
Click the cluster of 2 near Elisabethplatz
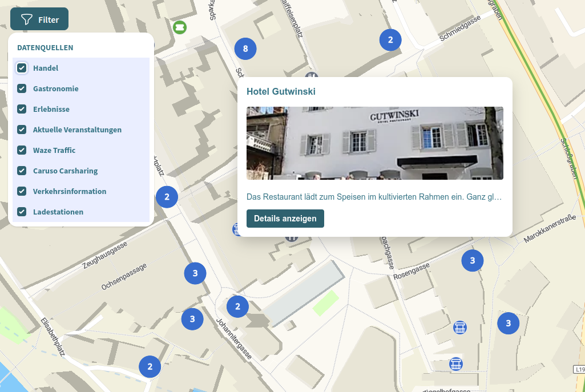(x=150, y=367)
